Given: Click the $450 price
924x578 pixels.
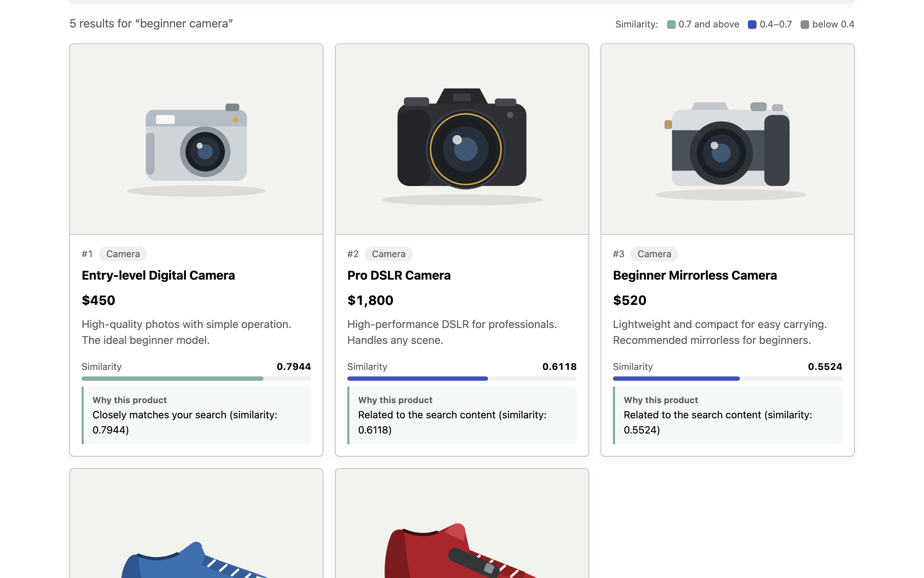Looking at the screenshot, I should point(99,300).
